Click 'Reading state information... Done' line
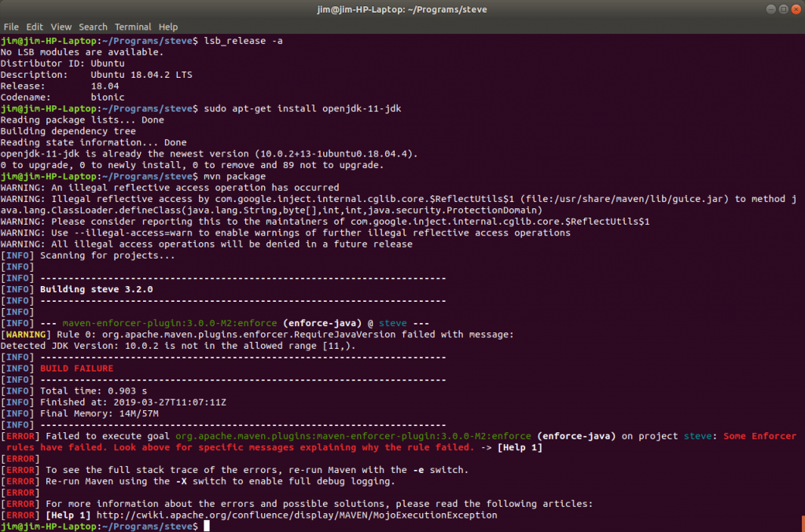 94,142
